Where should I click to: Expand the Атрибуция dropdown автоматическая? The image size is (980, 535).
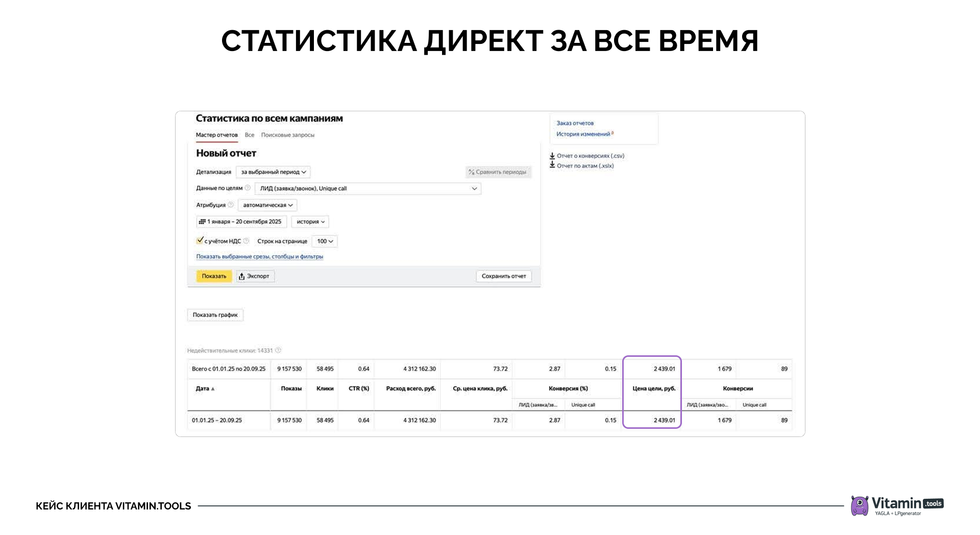point(266,205)
